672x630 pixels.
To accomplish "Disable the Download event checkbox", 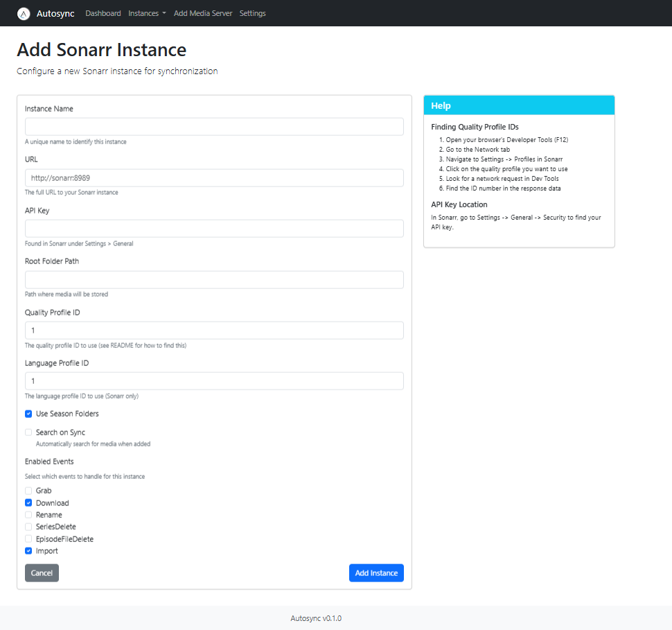I will coord(28,502).
